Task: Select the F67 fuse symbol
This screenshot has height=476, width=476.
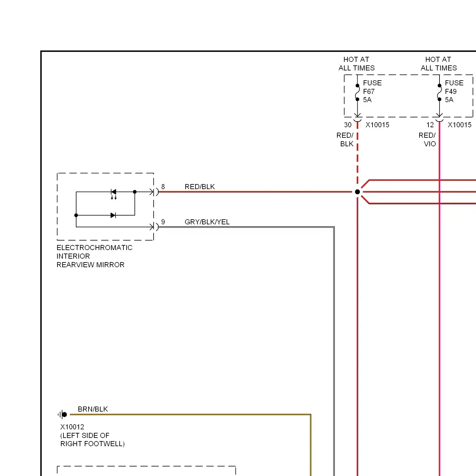Action: 358,92
